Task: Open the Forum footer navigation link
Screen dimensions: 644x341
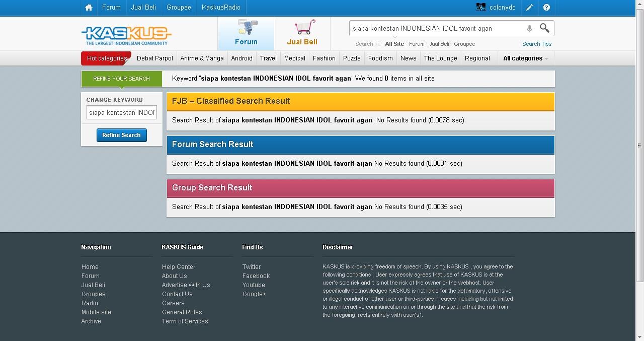Action: 91,276
